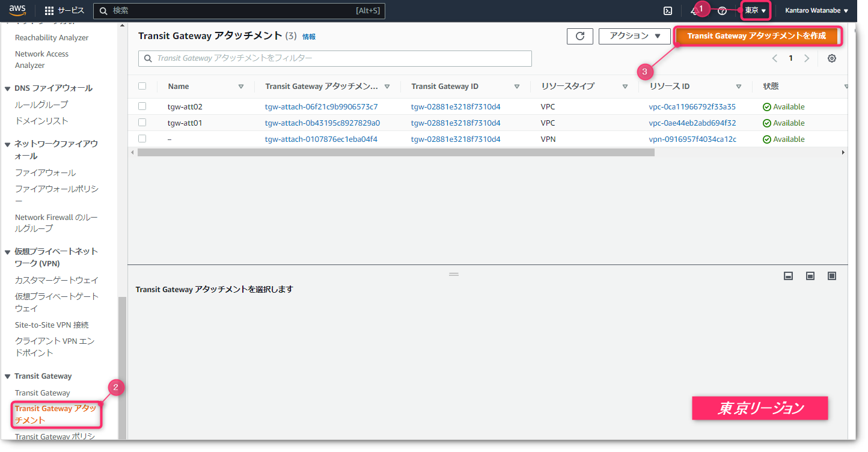
Task: Click the search magnifier in the top bar
Action: (103, 11)
